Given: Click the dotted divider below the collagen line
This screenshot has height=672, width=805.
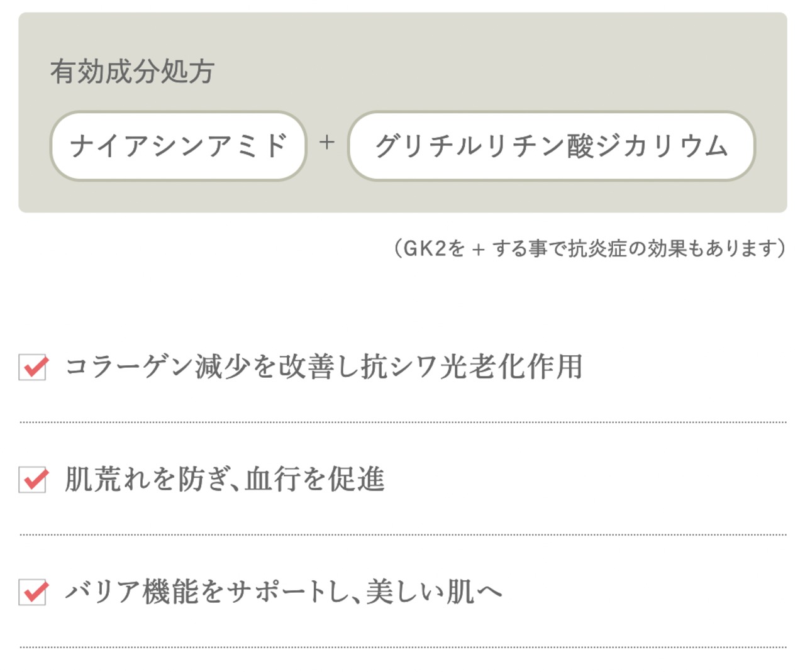Looking at the screenshot, I should pyautogui.click(x=402, y=422).
